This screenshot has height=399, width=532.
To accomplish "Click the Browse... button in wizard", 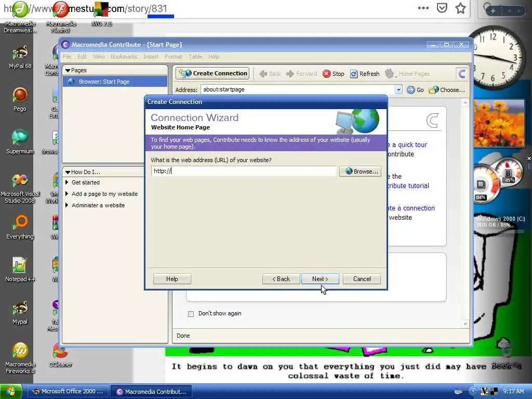I will click(x=361, y=171).
